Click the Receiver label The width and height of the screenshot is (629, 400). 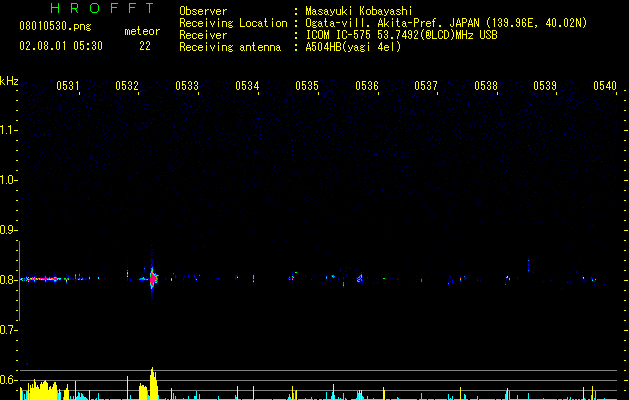[203, 35]
